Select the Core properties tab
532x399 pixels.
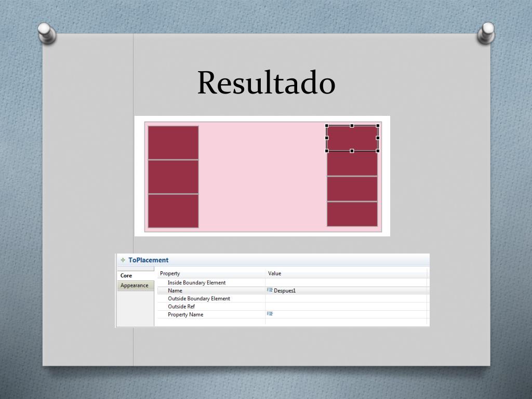(136, 275)
